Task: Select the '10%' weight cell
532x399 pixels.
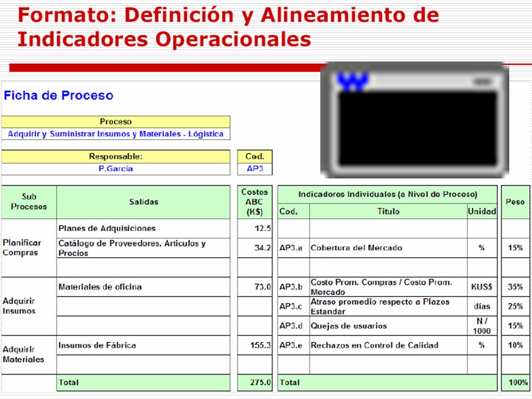Action: [x=515, y=345]
